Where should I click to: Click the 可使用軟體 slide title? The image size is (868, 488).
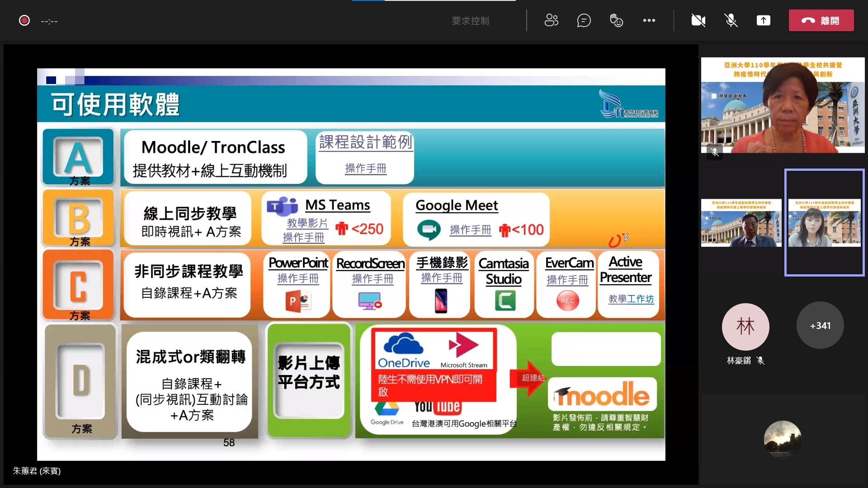115,104
